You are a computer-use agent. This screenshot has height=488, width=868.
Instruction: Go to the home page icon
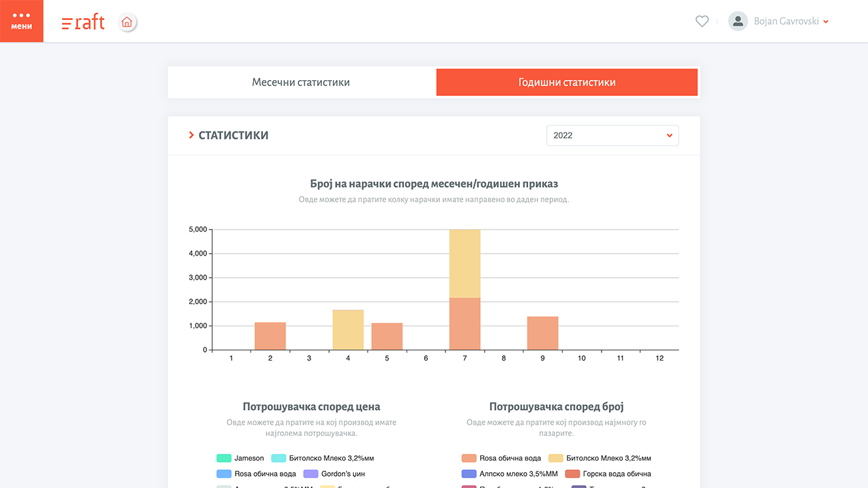(x=127, y=22)
